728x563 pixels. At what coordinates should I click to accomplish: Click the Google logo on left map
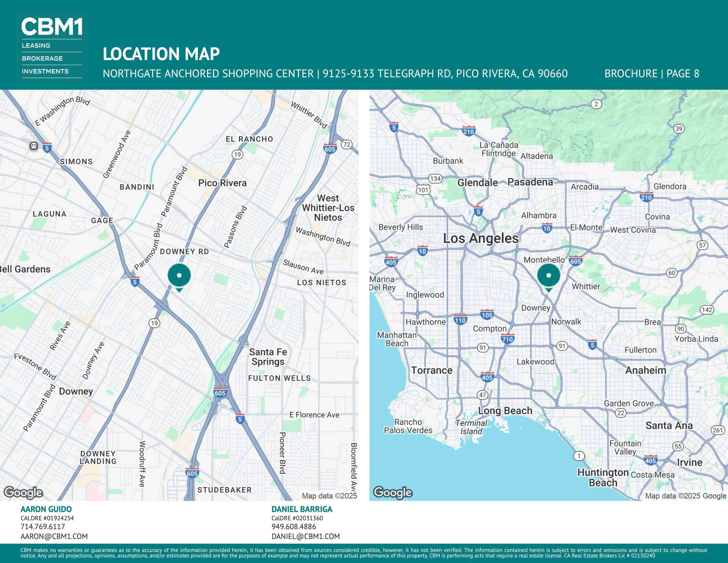click(23, 492)
